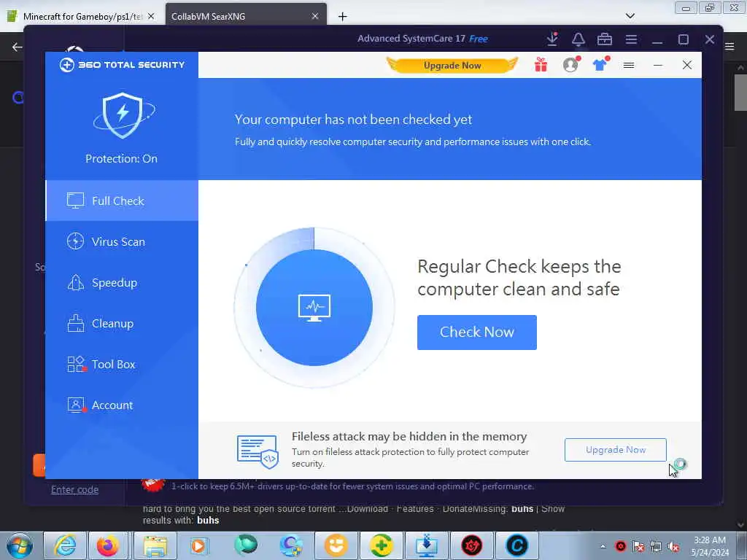
Task: Click the yellow Upgrade Now banner button
Action: pos(452,65)
